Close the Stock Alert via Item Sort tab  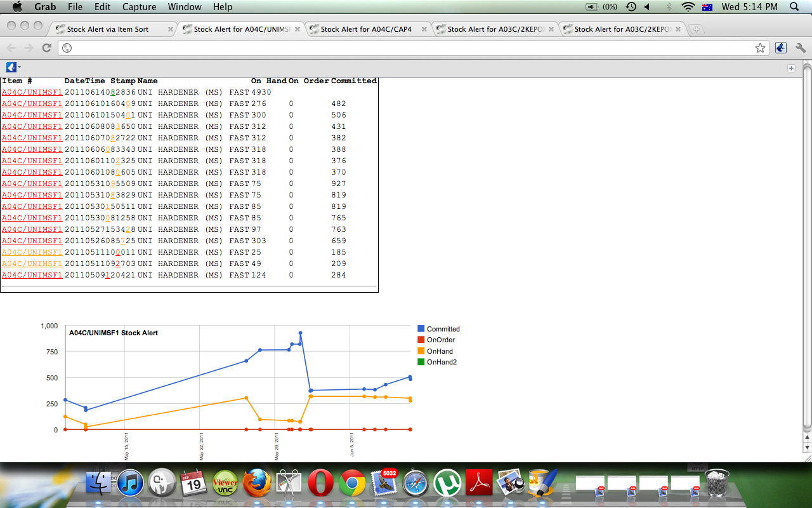[x=170, y=29]
